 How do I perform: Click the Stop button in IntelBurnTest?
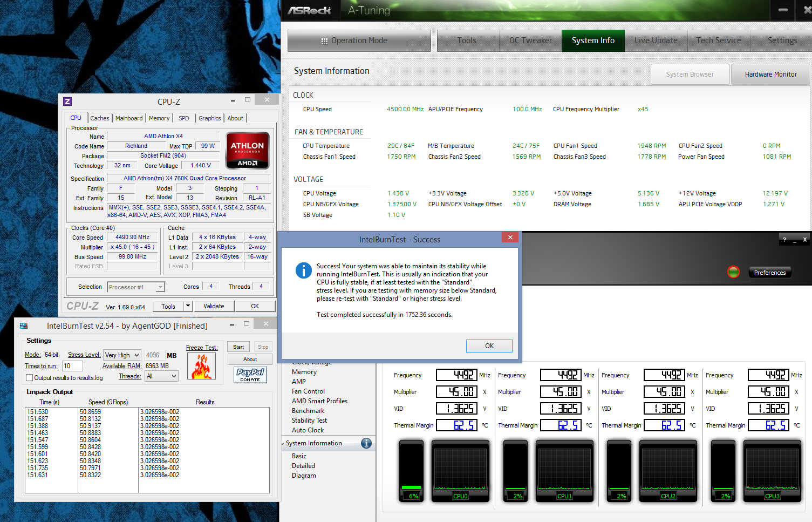263,347
